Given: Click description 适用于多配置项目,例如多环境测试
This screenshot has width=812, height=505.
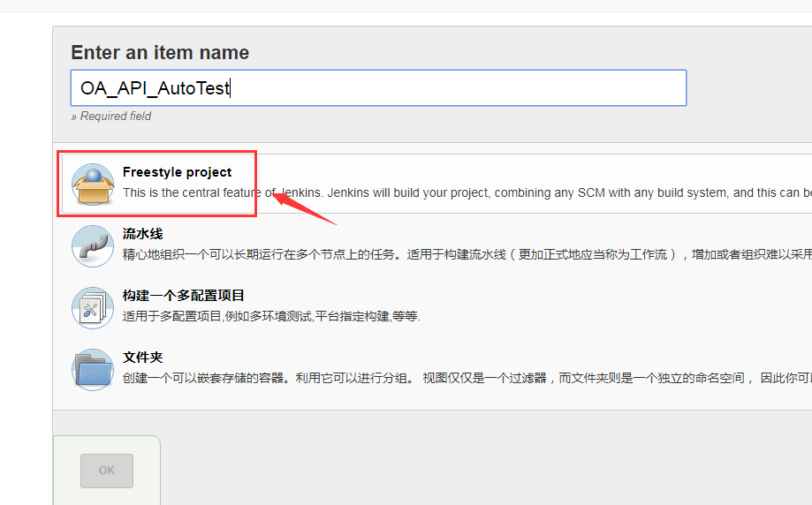Looking at the screenshot, I should pyautogui.click(x=271, y=316).
